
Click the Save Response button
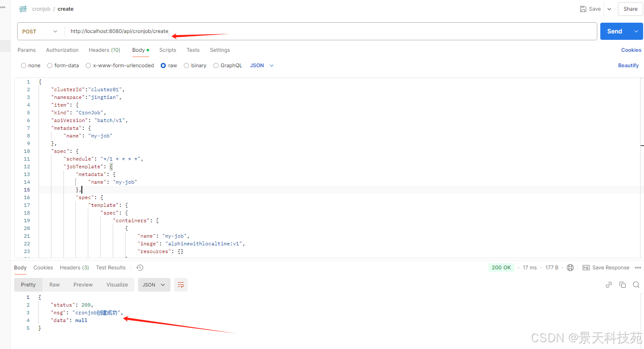(x=606, y=268)
